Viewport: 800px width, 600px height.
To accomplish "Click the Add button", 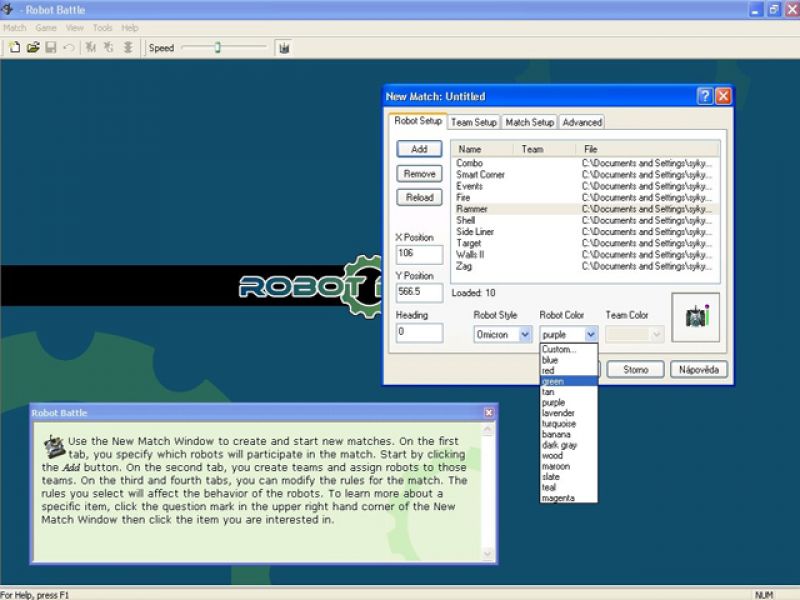I will (x=419, y=149).
